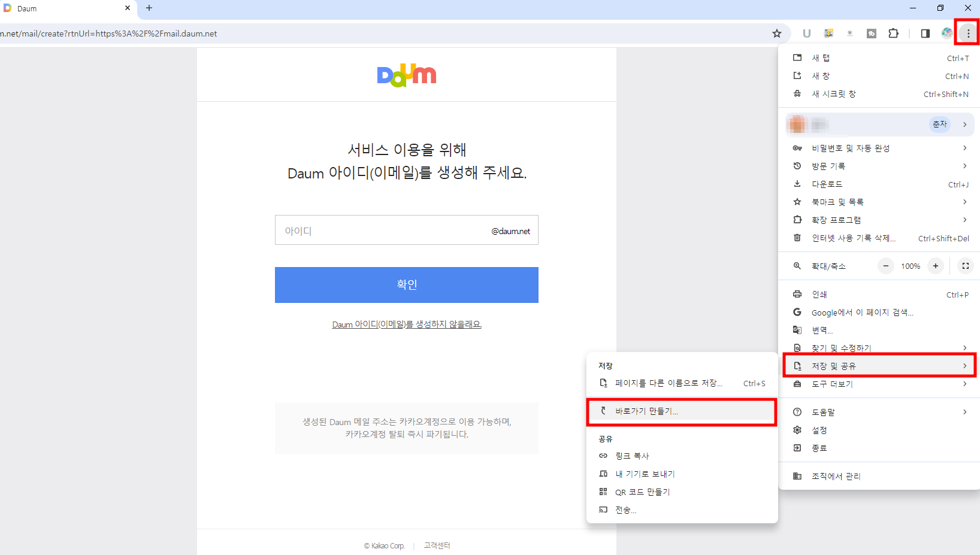The height and width of the screenshot is (555, 980).
Task: Visit '고객센터' link at page bottom
Action: [436, 545]
